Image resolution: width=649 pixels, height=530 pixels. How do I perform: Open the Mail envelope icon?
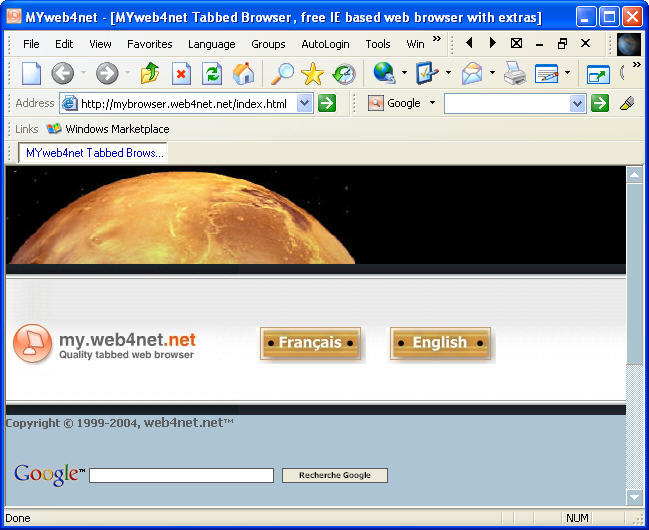(x=472, y=73)
